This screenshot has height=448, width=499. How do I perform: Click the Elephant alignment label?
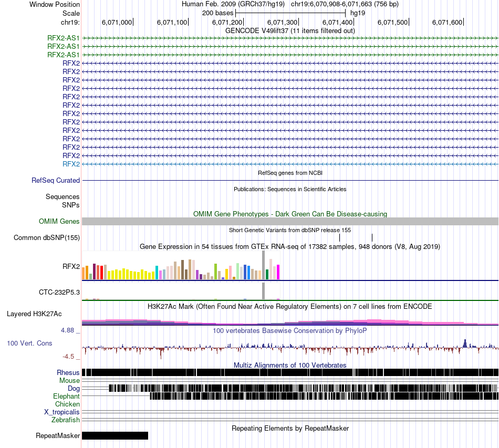click(66, 396)
